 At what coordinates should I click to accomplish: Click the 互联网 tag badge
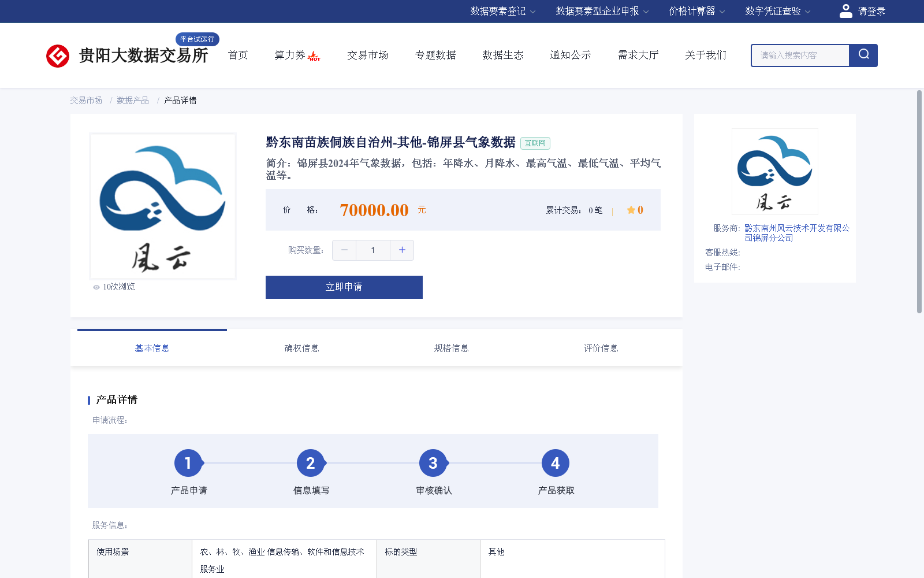coord(535,143)
